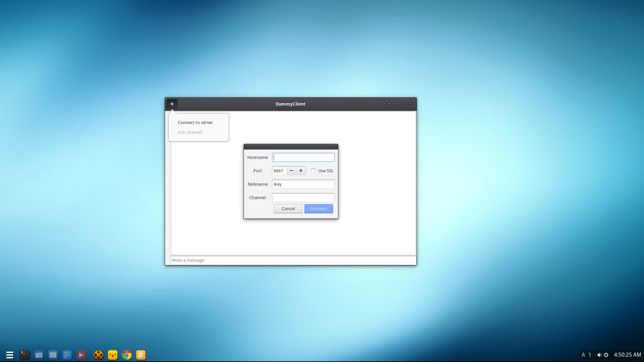Image resolution: width=644 pixels, height=362 pixels.
Task: Click the middle DummyClient window control circle
Action: pyautogui.click(x=400, y=104)
